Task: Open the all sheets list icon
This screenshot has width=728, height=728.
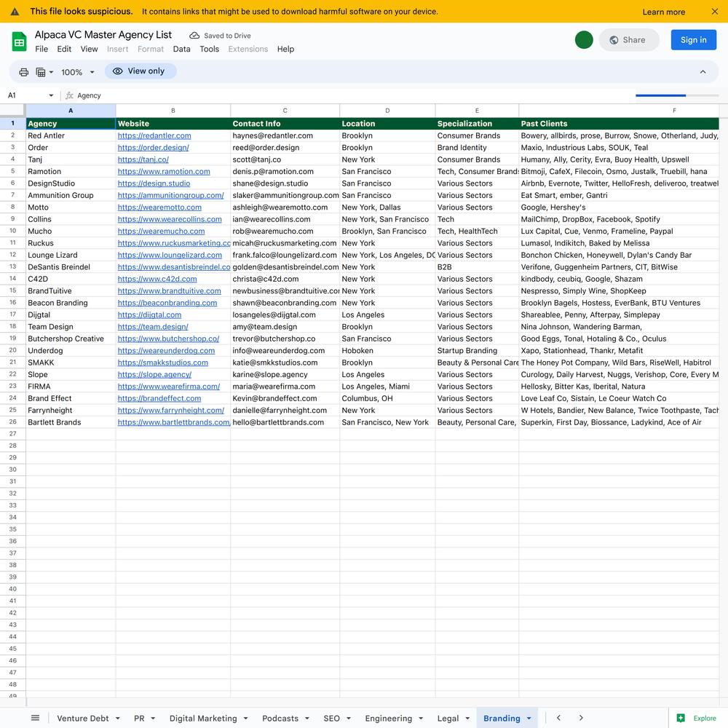Action: coord(35,718)
